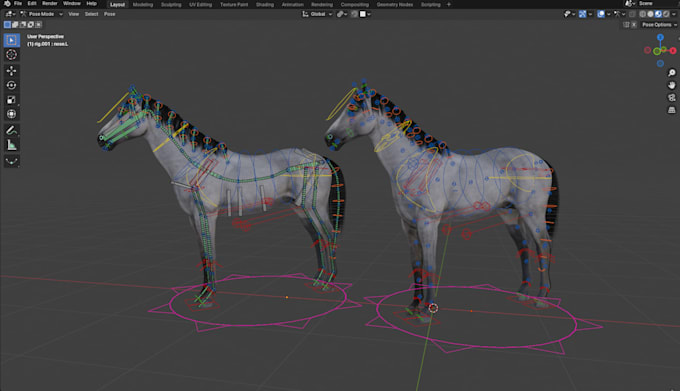
Task: Set selection mode to intersect
Action: click(39, 25)
